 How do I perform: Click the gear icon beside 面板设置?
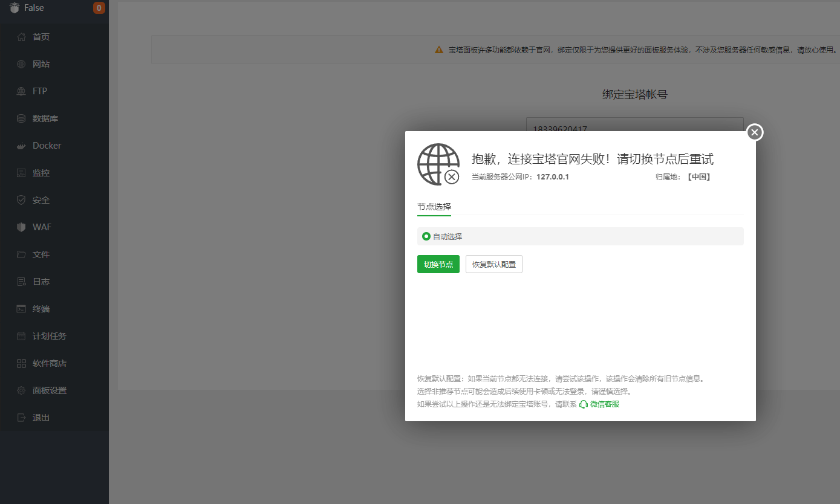pyautogui.click(x=21, y=390)
